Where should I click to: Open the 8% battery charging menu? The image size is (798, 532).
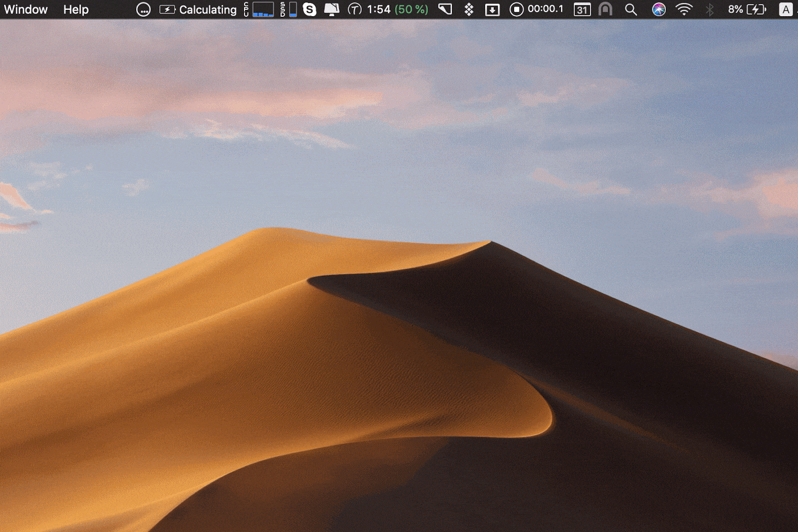(x=748, y=9)
